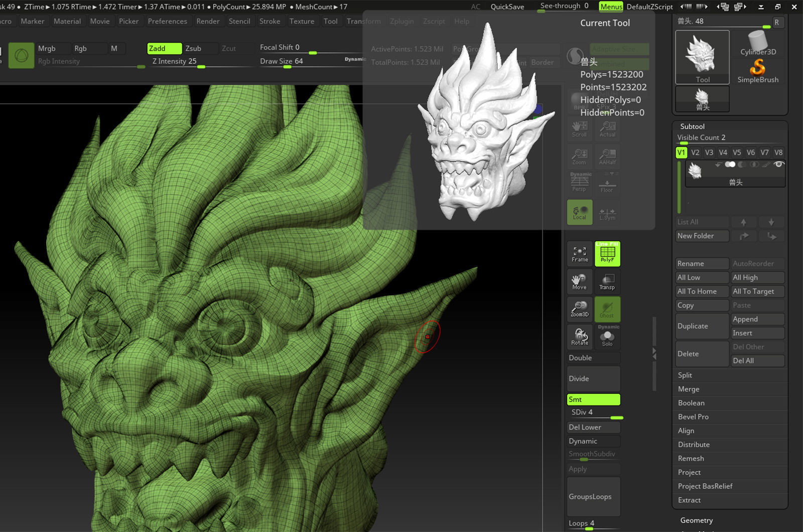Click the Zoom3D icon
Screen dimensions: 803x532
[x=580, y=309]
